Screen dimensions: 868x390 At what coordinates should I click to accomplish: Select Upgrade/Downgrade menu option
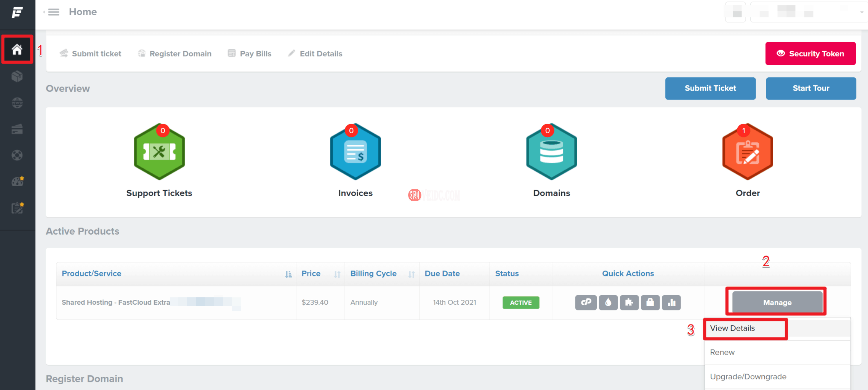tap(748, 377)
